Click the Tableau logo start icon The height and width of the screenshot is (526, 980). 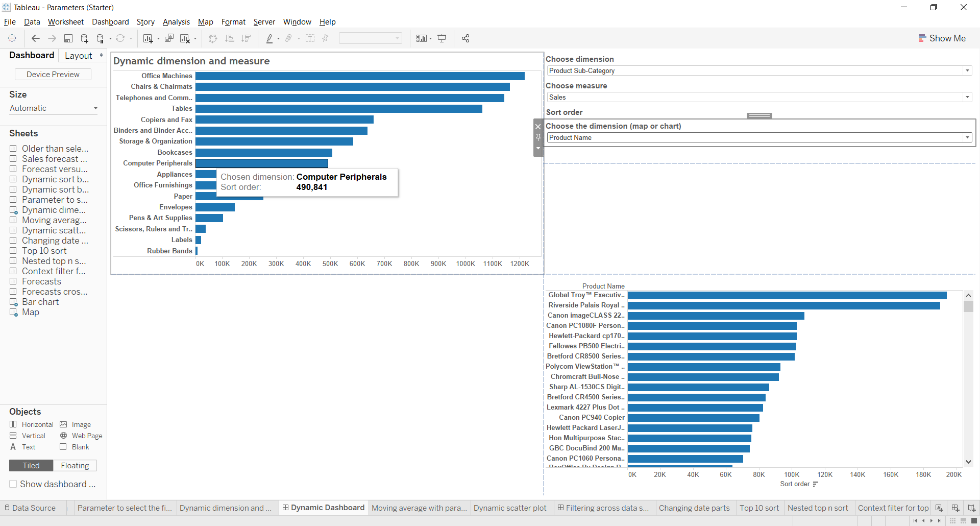click(12, 38)
